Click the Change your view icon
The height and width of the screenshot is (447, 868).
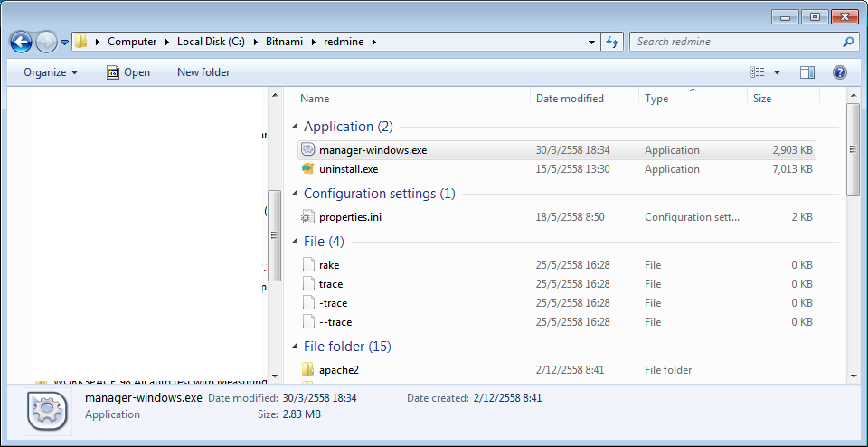pos(758,72)
